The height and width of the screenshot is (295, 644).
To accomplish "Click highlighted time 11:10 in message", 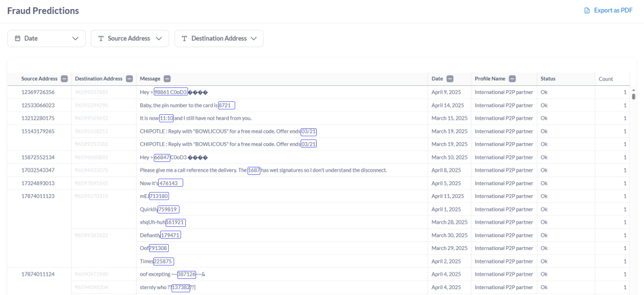I will pyautogui.click(x=166, y=118).
